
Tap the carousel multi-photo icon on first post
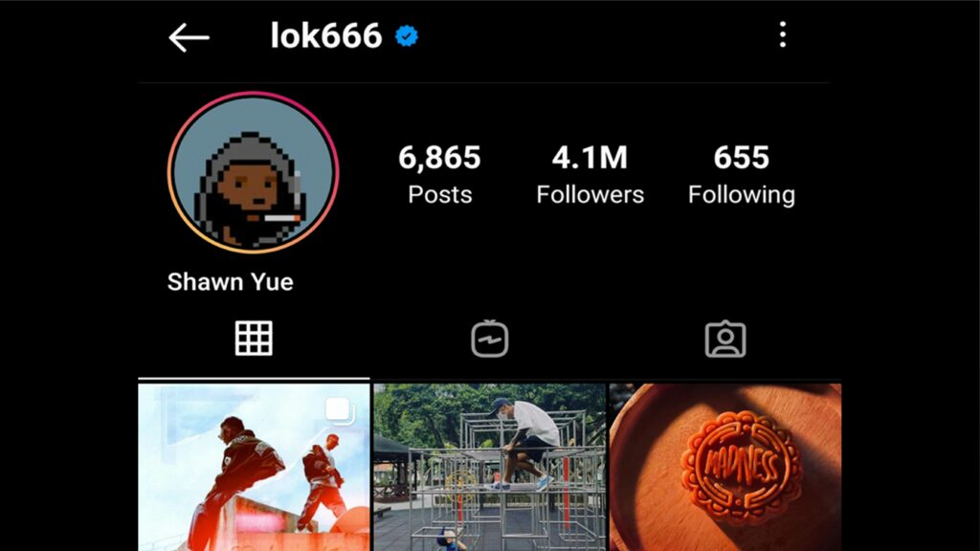point(340,411)
